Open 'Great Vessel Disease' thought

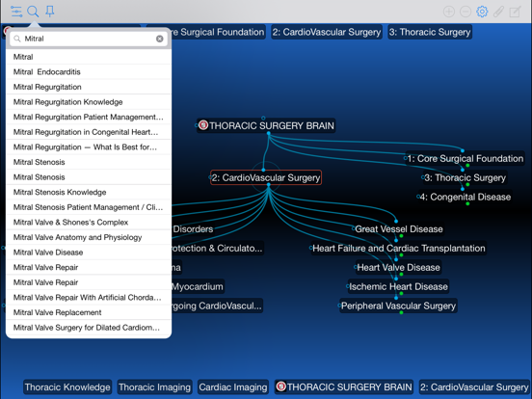coord(399,229)
